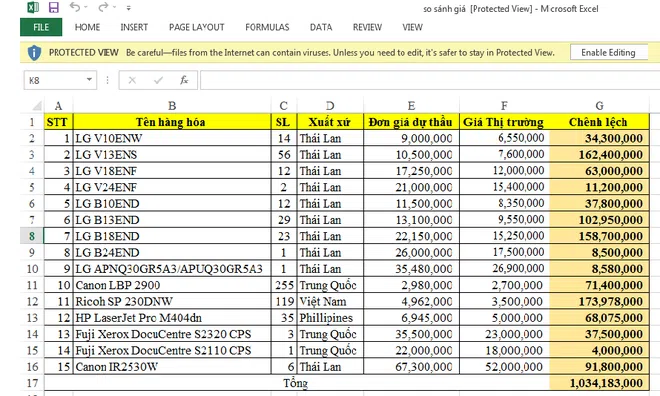This screenshot has height=396, width=660.
Task: Open the Insert Function fx icon
Action: pos(184,80)
